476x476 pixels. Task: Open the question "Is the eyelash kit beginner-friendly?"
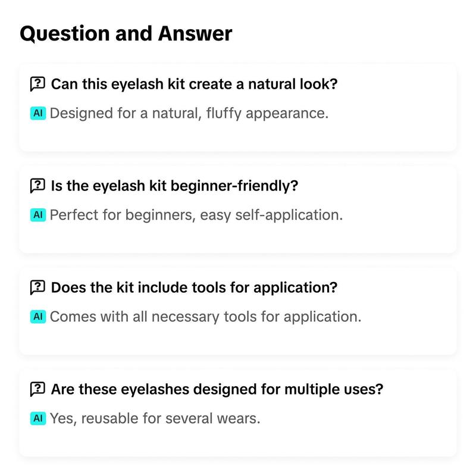point(174,186)
